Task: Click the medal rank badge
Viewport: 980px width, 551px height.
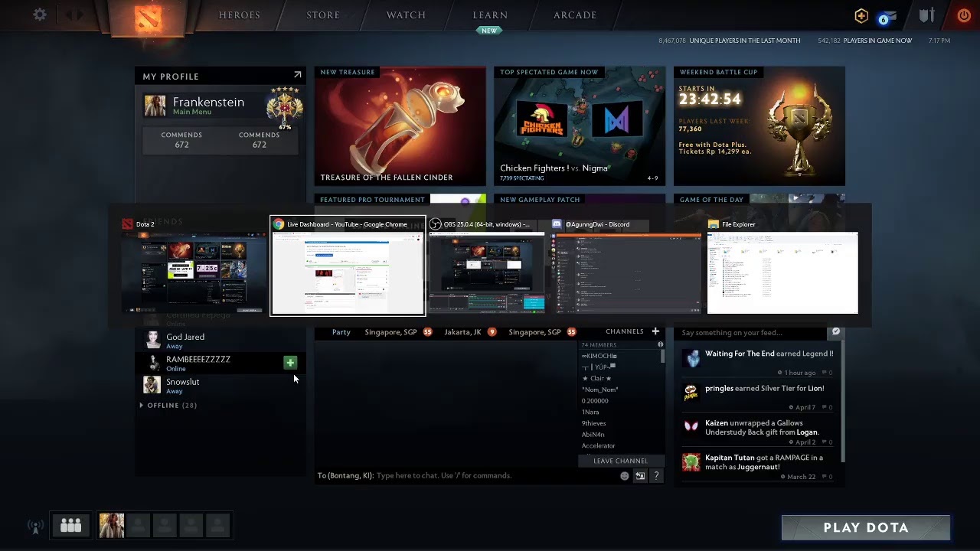Action: (x=284, y=108)
